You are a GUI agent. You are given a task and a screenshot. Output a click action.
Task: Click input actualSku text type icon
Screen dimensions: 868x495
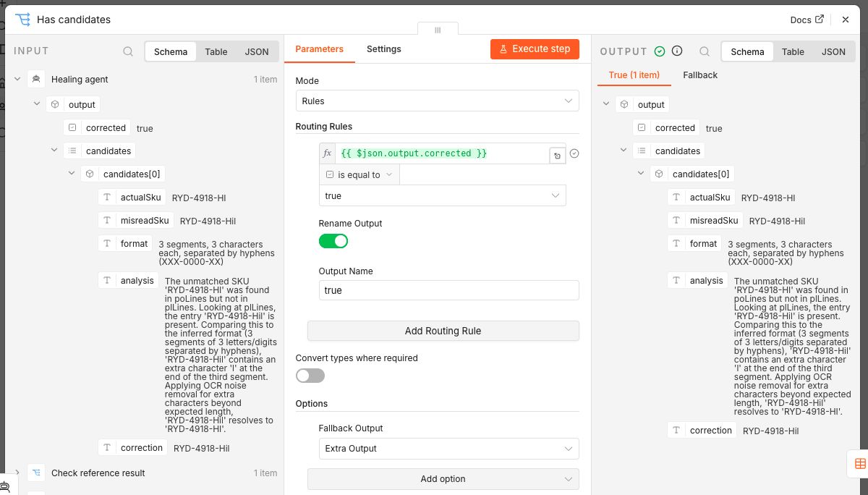[108, 197]
